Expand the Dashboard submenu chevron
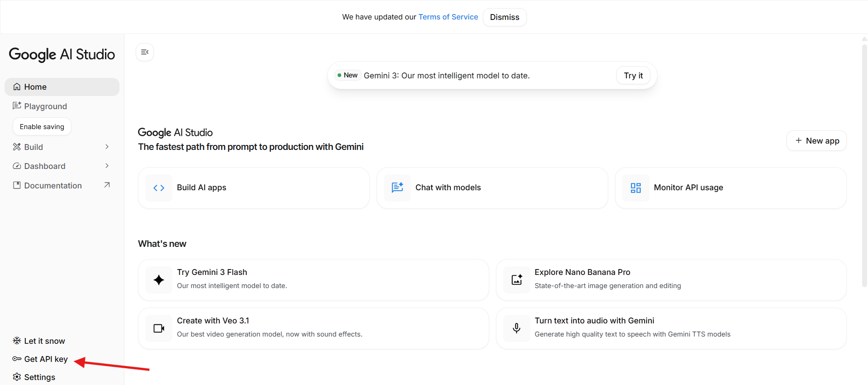868x385 pixels. pos(107,166)
